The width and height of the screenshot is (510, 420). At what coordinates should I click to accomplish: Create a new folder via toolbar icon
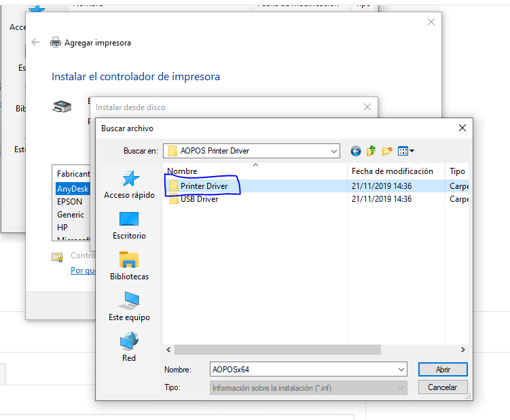[387, 151]
